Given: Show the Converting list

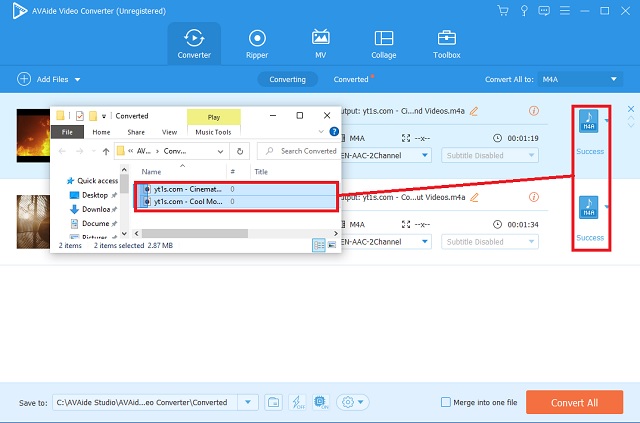Looking at the screenshot, I should (x=287, y=79).
